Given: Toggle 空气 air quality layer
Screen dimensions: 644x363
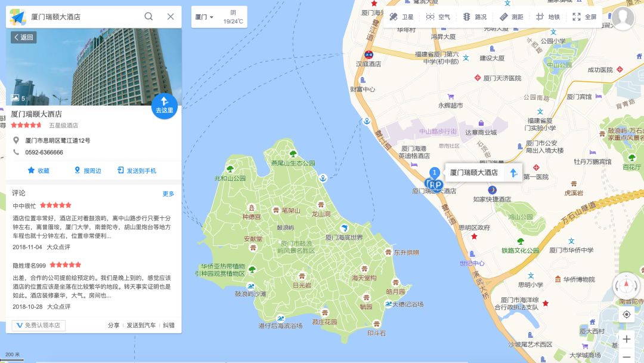Looking at the screenshot, I should pos(438,17).
